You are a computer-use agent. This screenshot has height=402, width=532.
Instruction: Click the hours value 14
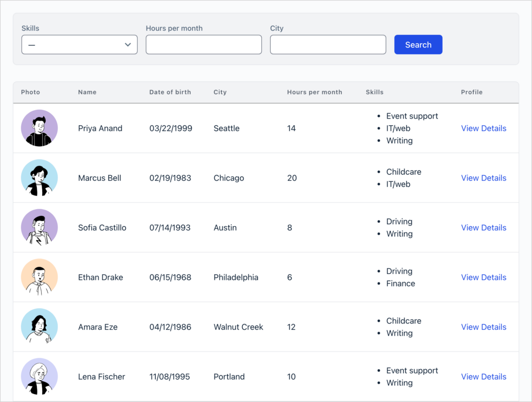(x=291, y=128)
